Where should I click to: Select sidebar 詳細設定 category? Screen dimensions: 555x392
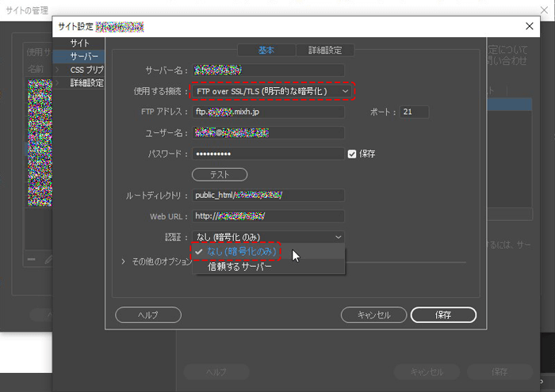[x=86, y=83]
